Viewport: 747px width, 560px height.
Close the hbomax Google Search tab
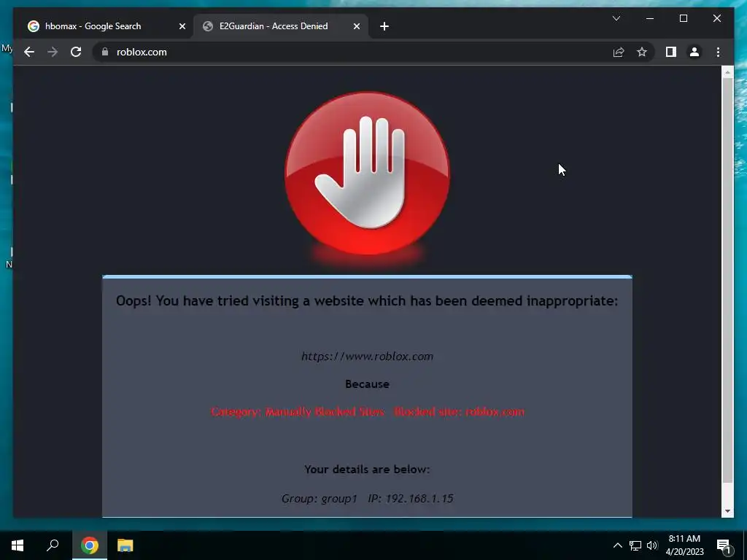182,27
